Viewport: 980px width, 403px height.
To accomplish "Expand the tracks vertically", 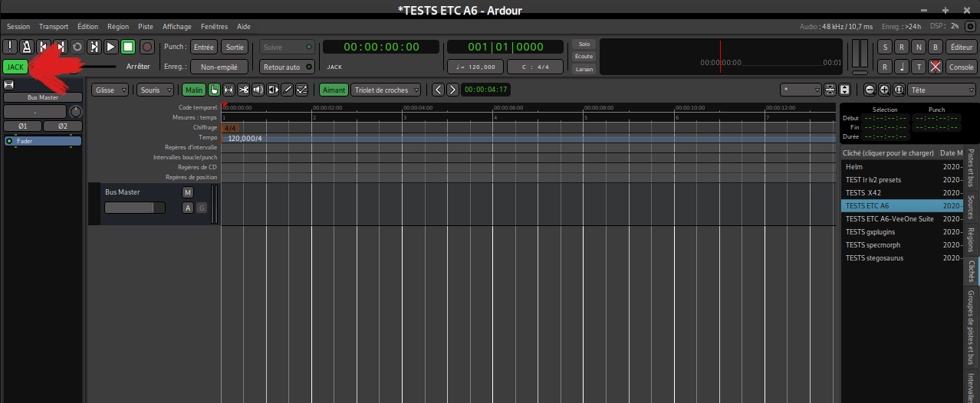I will pyautogui.click(x=844, y=90).
